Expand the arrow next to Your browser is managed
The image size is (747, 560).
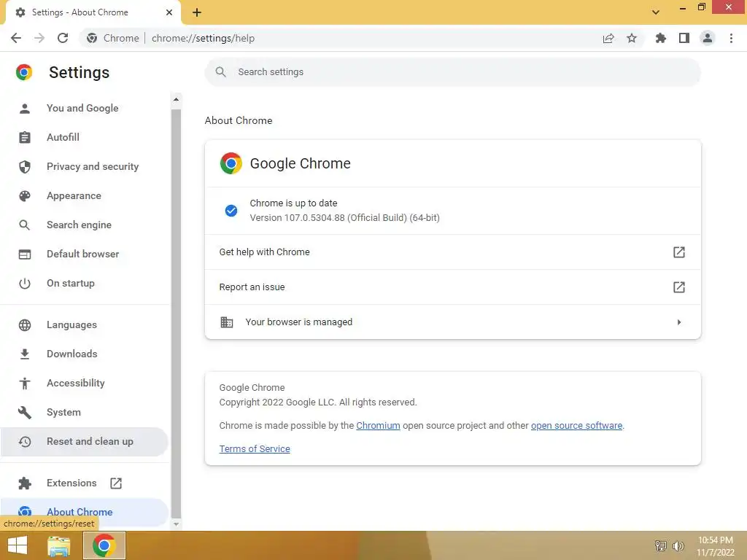pyautogui.click(x=679, y=322)
